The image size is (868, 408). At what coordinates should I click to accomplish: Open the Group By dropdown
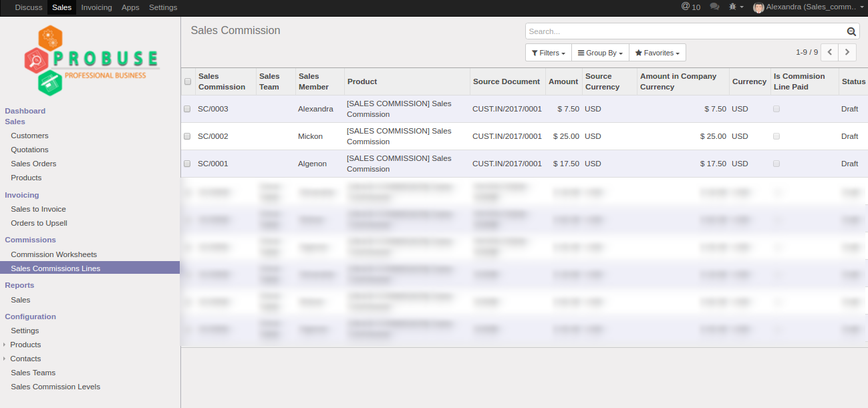tap(599, 53)
